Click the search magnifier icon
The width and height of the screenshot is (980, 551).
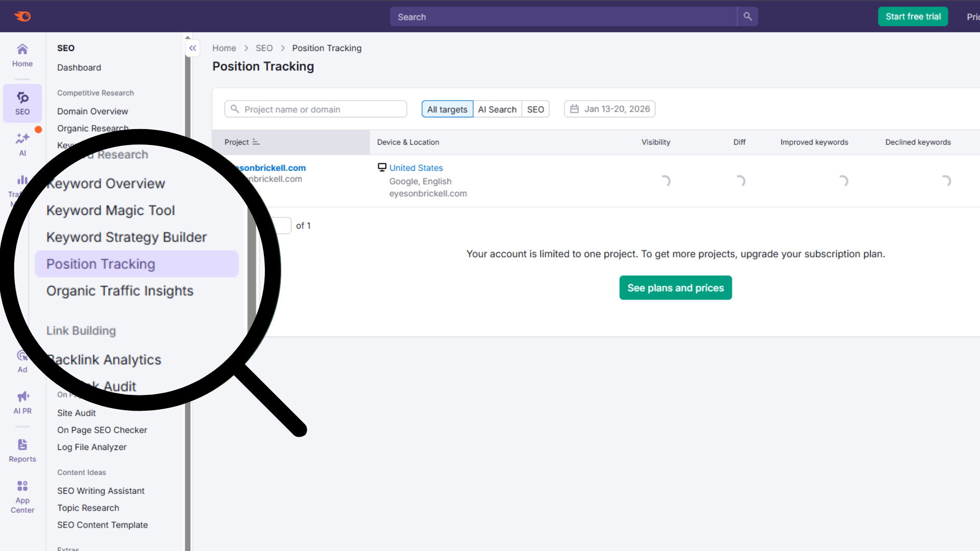(747, 16)
